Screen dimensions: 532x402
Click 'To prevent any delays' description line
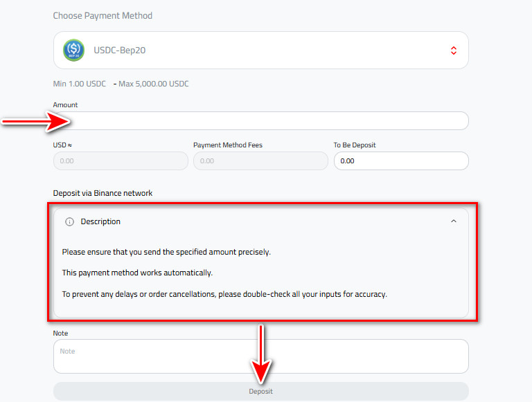[x=224, y=294]
